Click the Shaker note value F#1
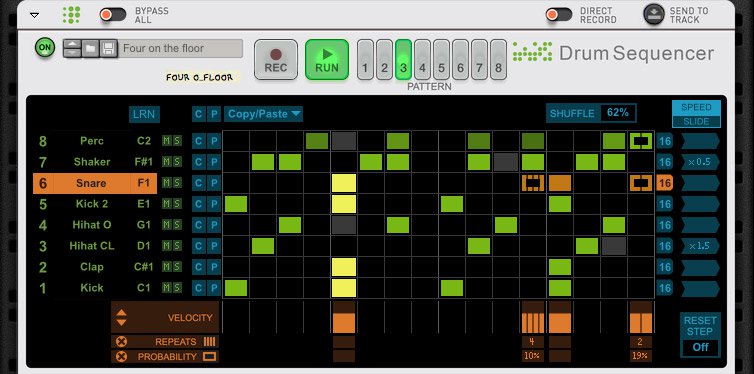 pos(143,162)
